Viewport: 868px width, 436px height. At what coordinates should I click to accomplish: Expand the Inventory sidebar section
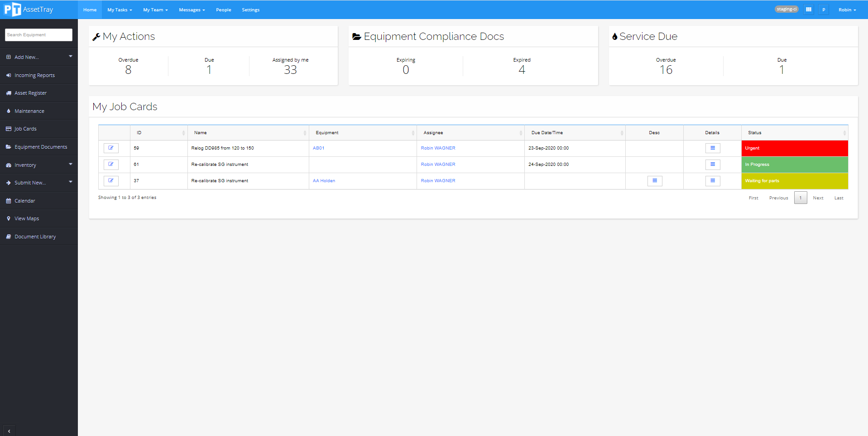38,165
